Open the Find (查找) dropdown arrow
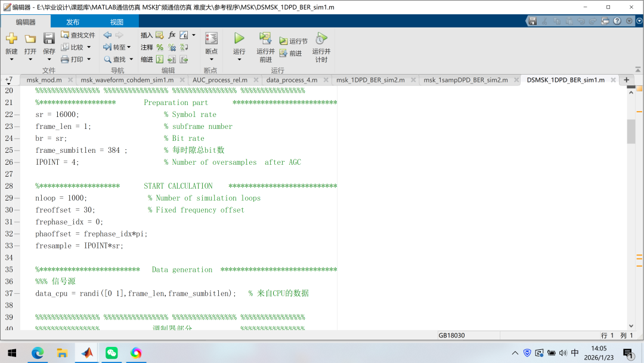Screen dimensions: 644x363 click(x=131, y=59)
